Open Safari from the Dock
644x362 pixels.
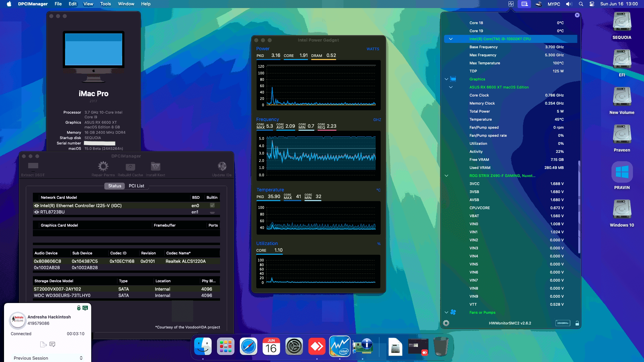coord(249,346)
